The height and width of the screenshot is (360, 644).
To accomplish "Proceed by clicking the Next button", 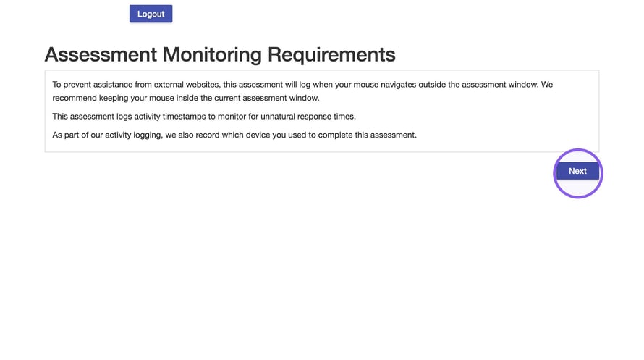I will [x=577, y=171].
